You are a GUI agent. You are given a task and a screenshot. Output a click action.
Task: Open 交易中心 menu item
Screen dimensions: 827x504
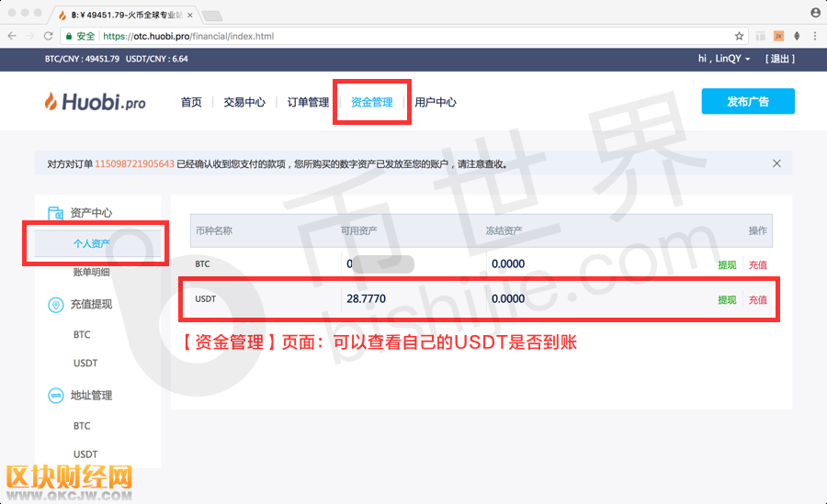click(x=244, y=102)
